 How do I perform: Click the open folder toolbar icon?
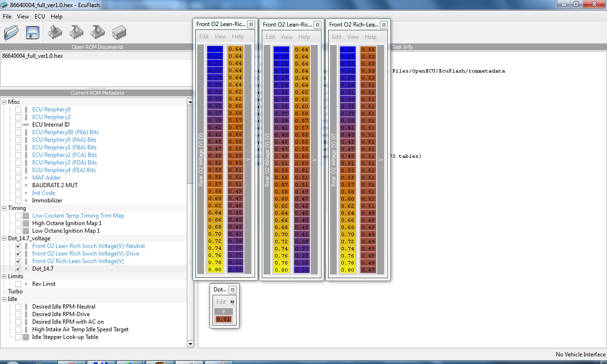[x=11, y=32]
